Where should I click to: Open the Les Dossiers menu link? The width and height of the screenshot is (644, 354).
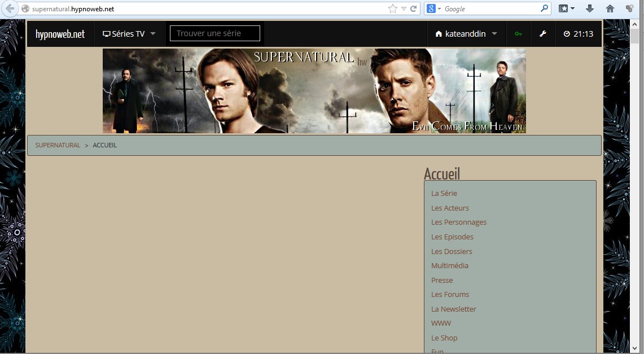(x=452, y=251)
